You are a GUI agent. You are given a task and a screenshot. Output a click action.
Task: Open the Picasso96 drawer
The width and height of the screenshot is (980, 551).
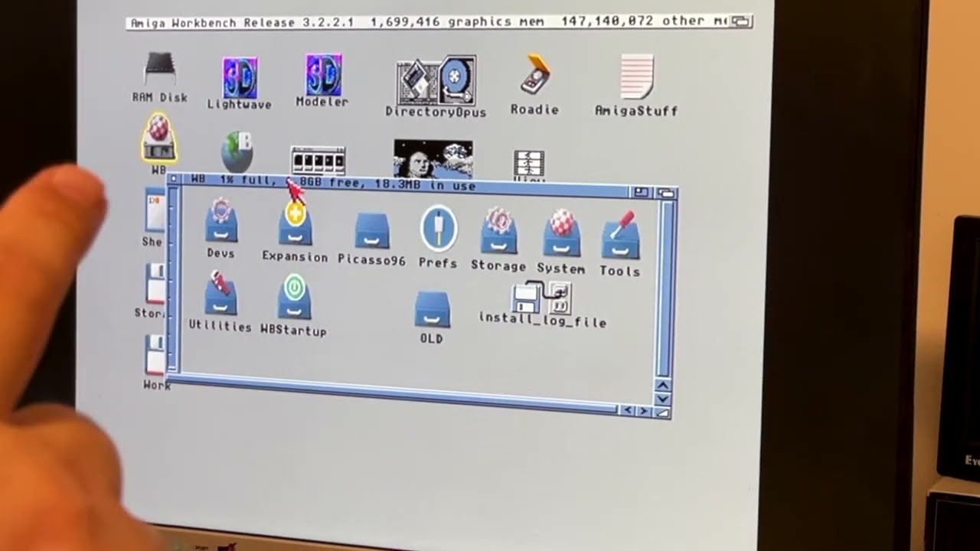pos(372,230)
